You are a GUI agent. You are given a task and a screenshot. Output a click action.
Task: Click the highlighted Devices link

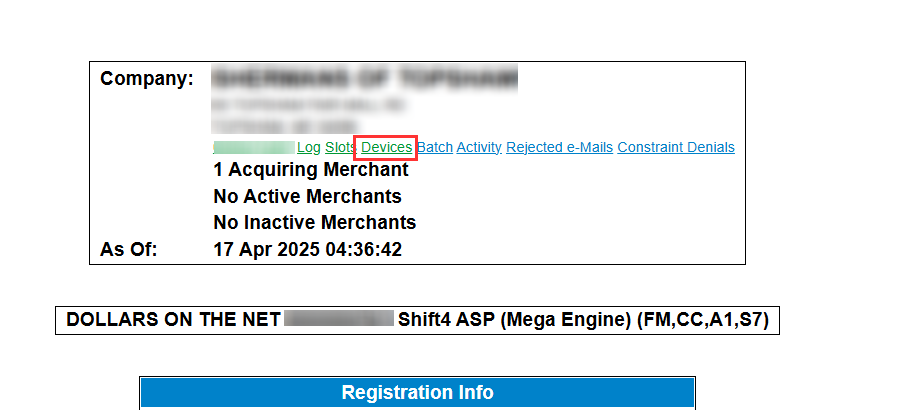(x=386, y=148)
